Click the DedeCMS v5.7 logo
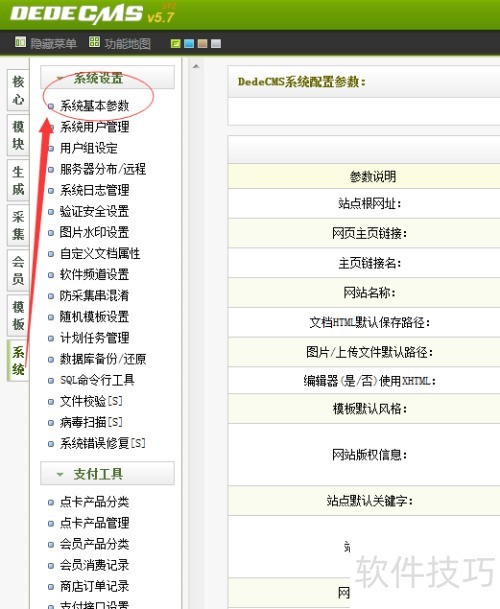This screenshot has width=500, height=609. pyautogui.click(x=92, y=14)
